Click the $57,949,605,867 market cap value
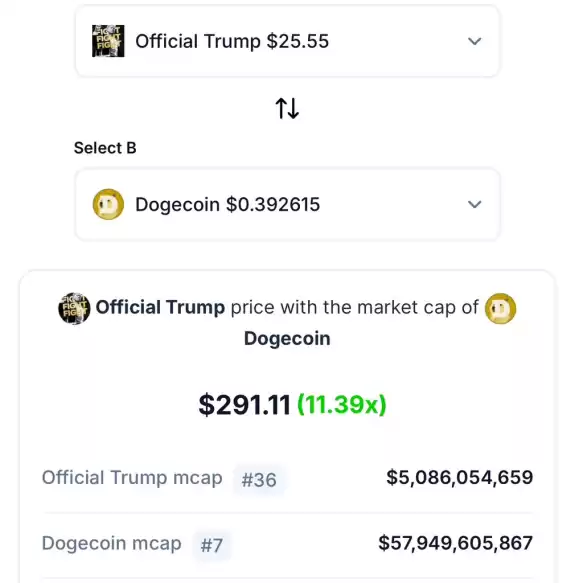 [456, 543]
